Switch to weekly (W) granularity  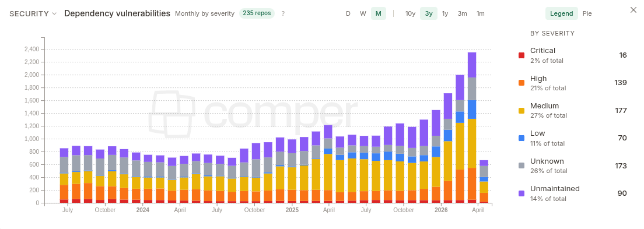click(x=363, y=13)
